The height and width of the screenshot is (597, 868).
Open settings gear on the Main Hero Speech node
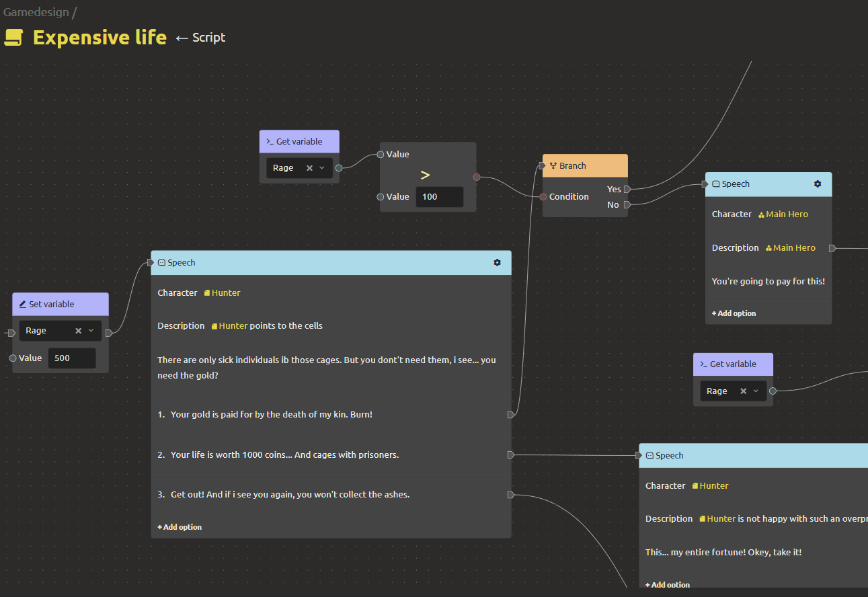(818, 184)
